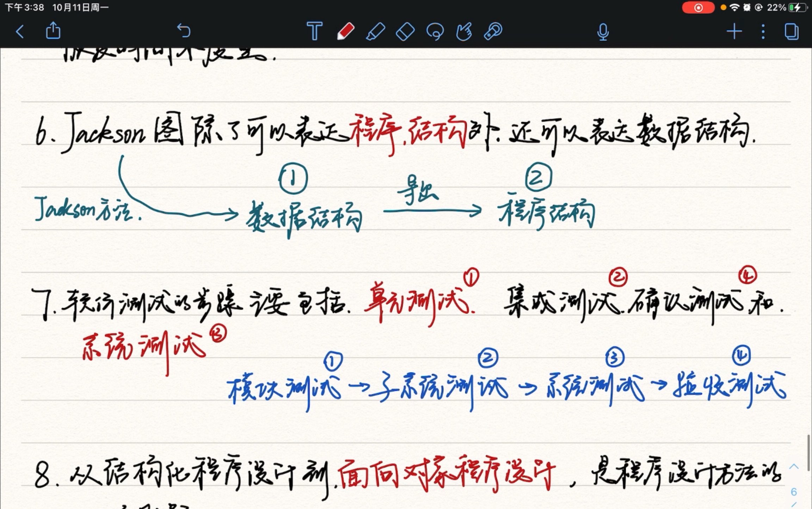Viewport: 812px width, 509px height.
Task: Select the red Pen tool
Action: (x=345, y=31)
